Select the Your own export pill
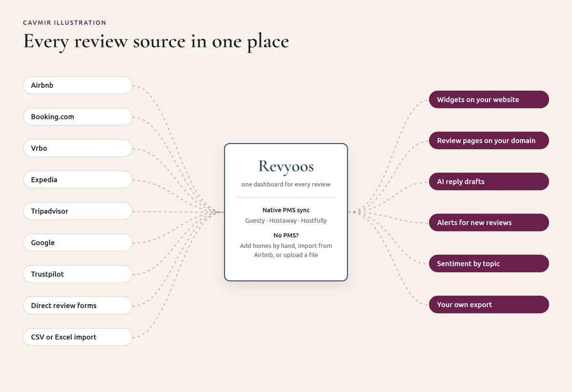Screen dimensions: 572x392 [489, 305]
